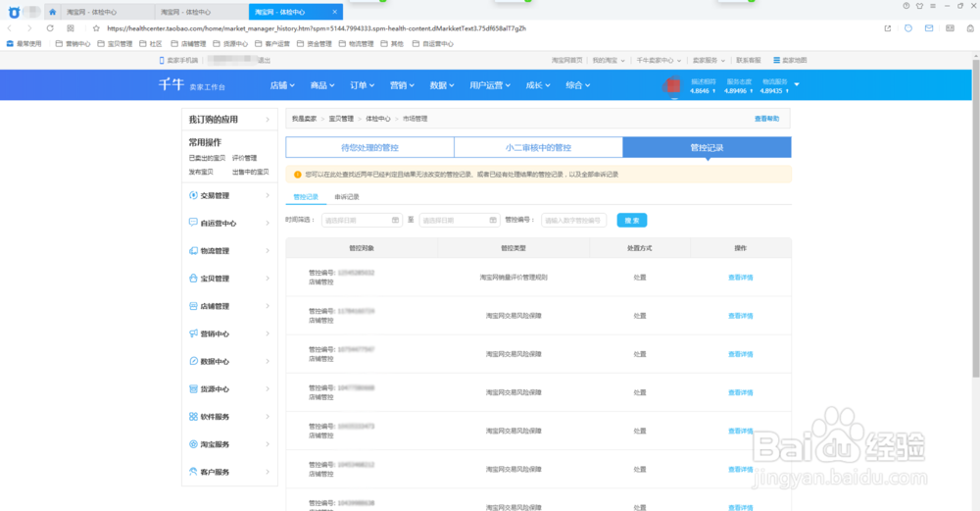The width and height of the screenshot is (980, 511).
Task: Expand 我订购的应用 sidebar section
Action: click(229, 119)
